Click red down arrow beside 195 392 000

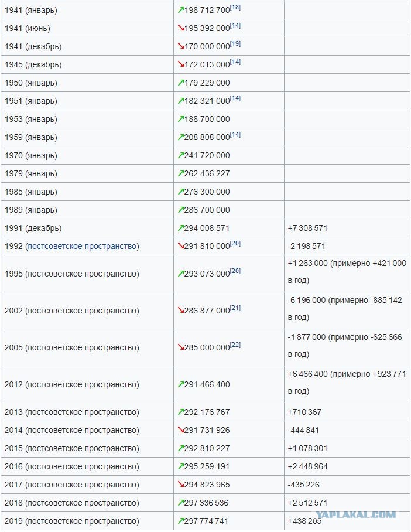point(181,28)
